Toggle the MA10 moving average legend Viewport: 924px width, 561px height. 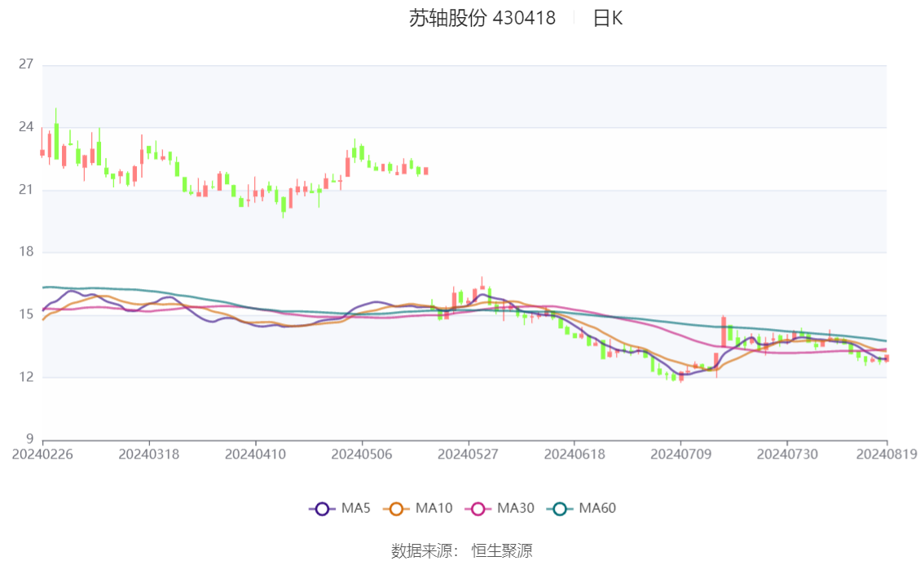pos(418,508)
